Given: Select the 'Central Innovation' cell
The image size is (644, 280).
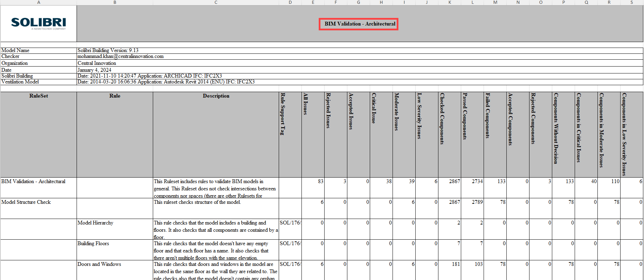Looking at the screenshot, I should click(360, 63).
